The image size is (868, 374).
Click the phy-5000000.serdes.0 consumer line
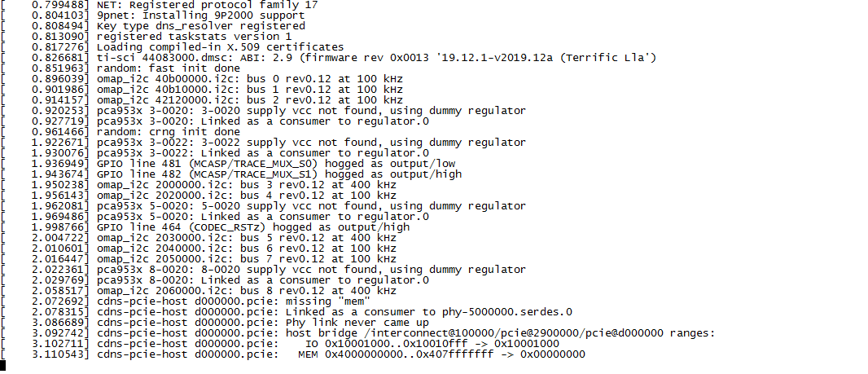(287, 312)
